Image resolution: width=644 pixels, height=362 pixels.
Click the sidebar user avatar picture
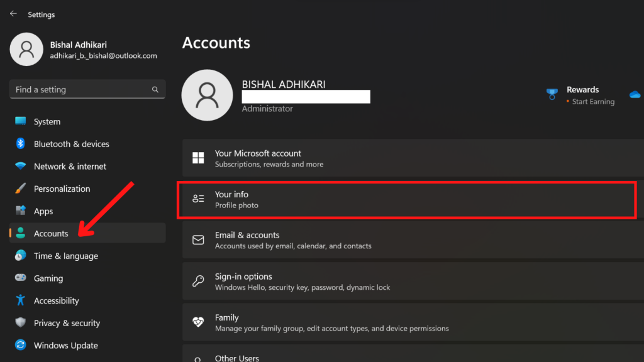coord(26,49)
